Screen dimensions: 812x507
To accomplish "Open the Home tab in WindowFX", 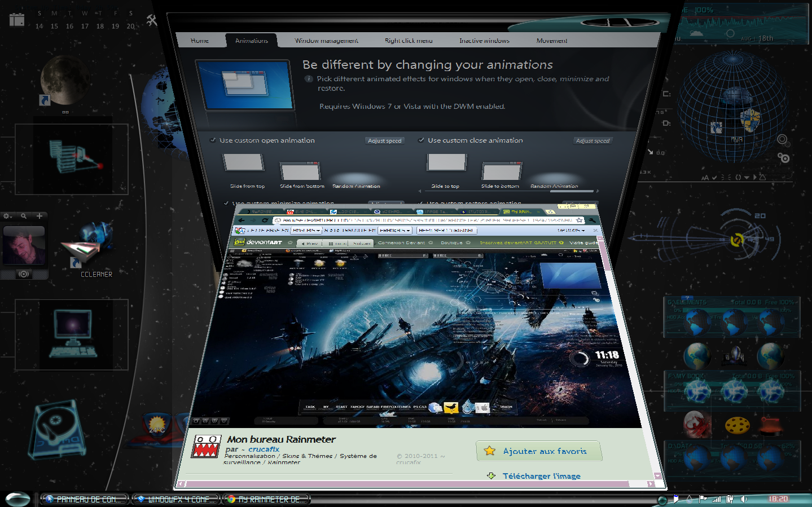I will (x=200, y=41).
